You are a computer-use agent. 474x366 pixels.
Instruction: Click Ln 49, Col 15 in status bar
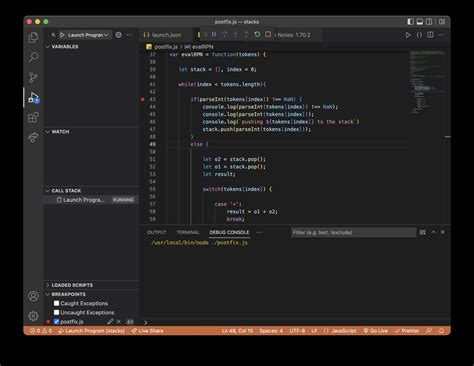point(237,331)
